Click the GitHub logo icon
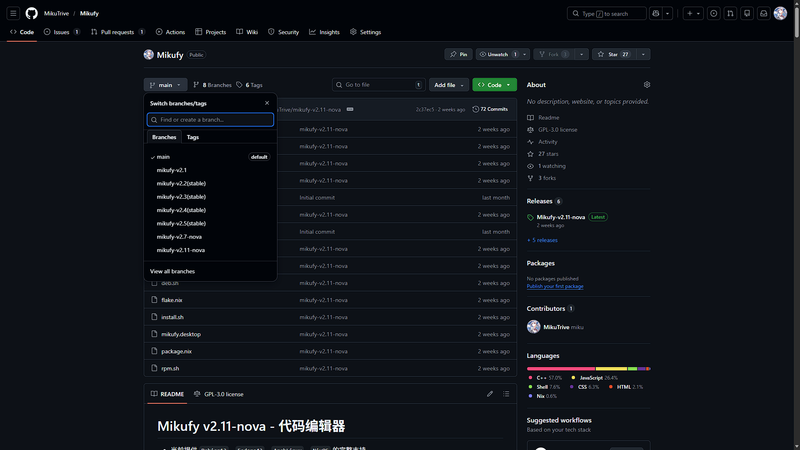This screenshot has height=450, width=800. (31, 13)
